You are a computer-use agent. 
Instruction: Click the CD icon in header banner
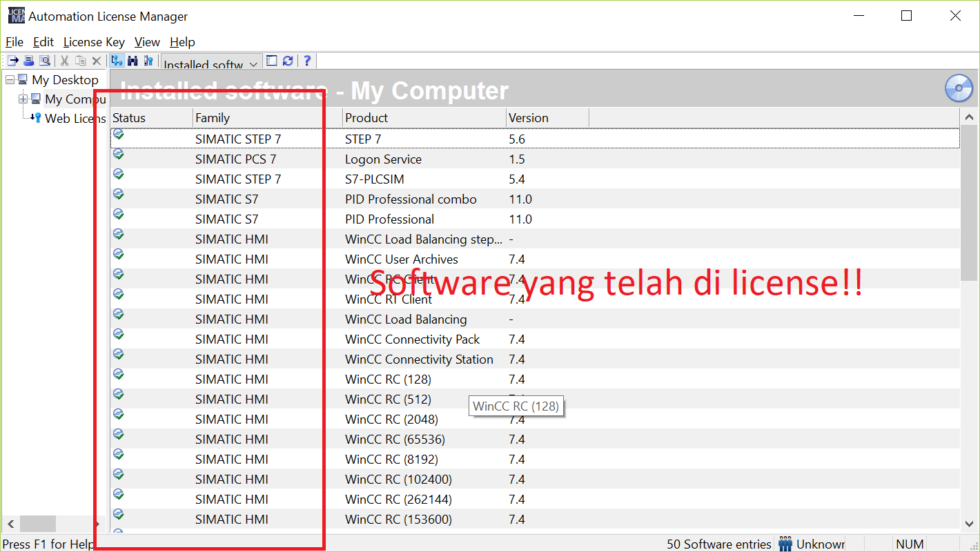tap(959, 88)
